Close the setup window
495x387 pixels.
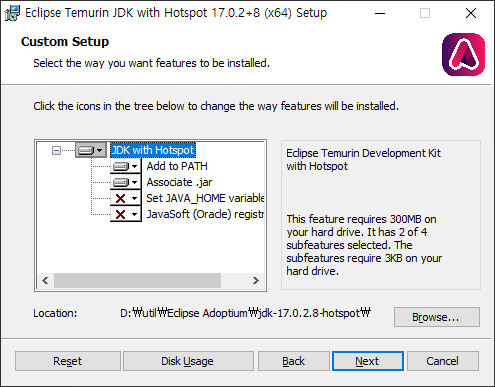point(471,13)
